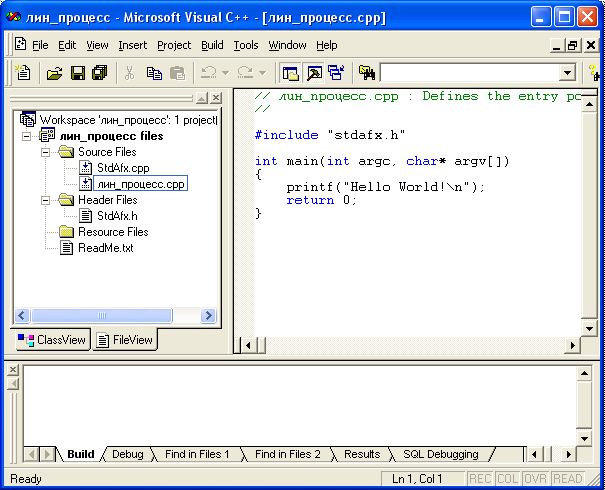This screenshot has width=605, height=490.
Task: Click the Save floppy disk icon
Action: 78,73
